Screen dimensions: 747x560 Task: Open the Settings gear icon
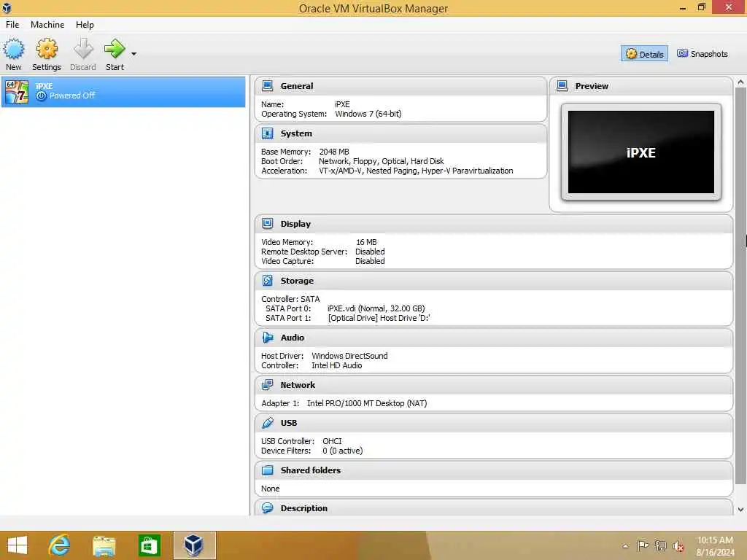click(x=47, y=49)
